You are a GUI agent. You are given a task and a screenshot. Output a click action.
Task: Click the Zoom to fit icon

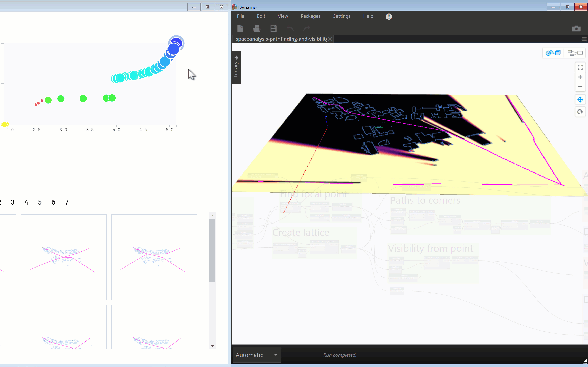coord(580,67)
